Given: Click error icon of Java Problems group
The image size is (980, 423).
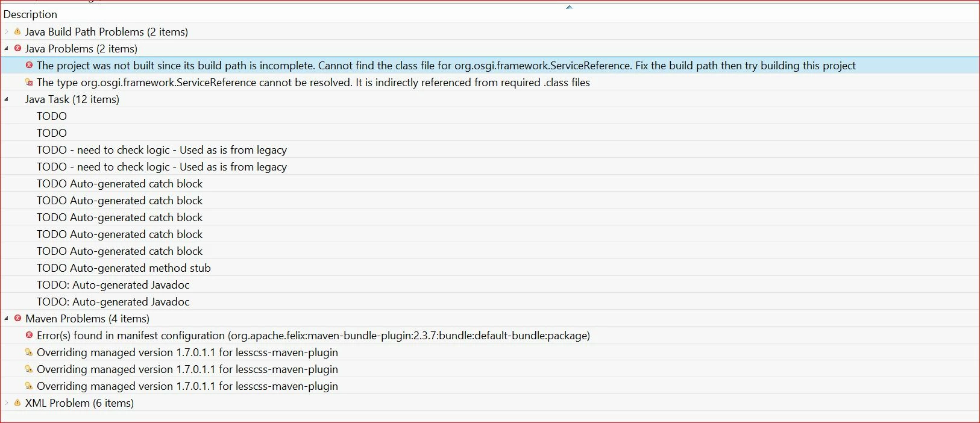Looking at the screenshot, I should click(17, 48).
